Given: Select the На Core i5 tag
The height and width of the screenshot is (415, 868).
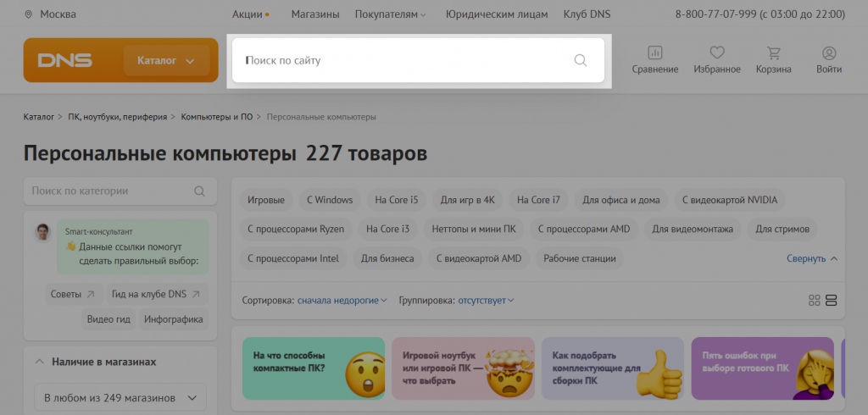Looking at the screenshot, I should 397,200.
